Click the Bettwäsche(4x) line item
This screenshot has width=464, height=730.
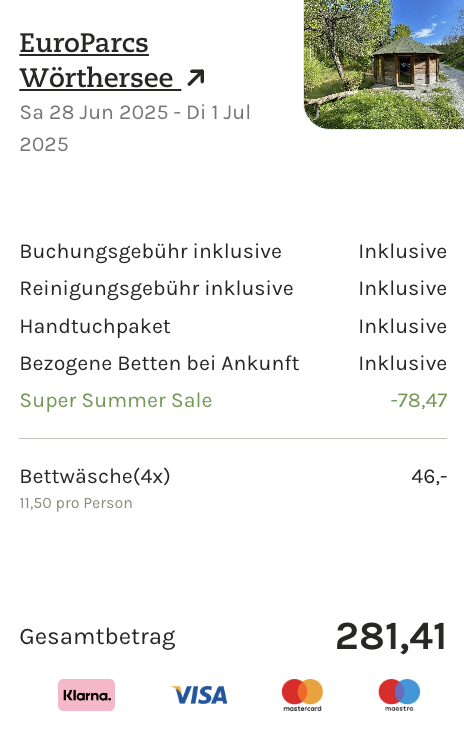95,476
